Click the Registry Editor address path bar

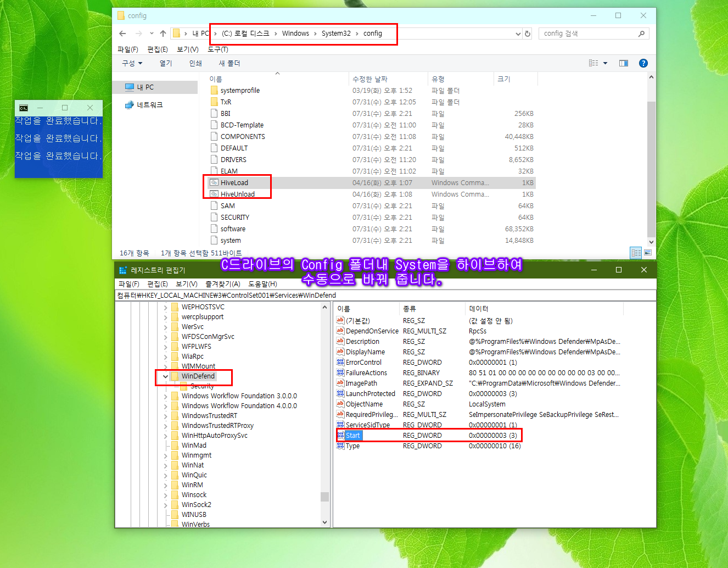[385, 296]
